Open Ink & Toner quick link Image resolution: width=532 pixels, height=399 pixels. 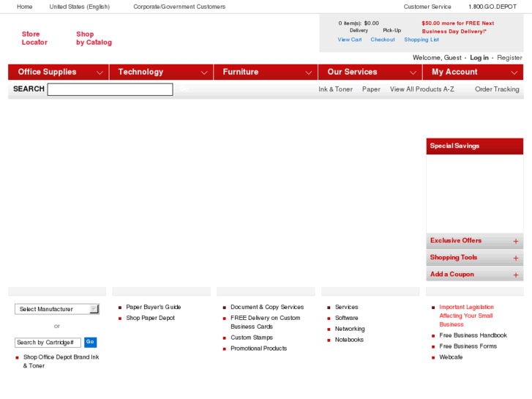[x=336, y=89]
